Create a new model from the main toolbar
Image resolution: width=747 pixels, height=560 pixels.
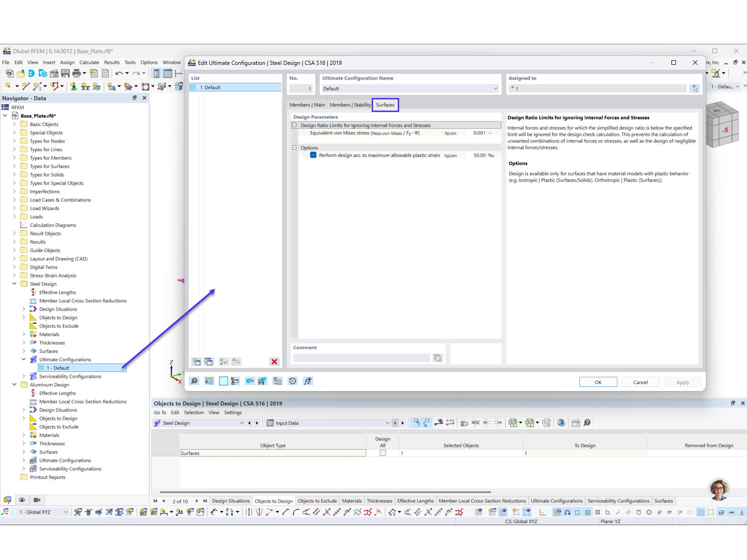click(x=9, y=73)
